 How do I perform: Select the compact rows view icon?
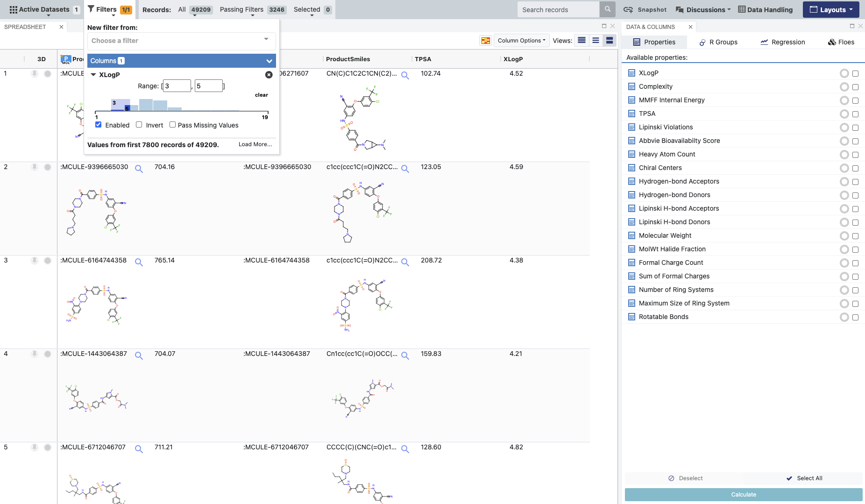tap(581, 41)
